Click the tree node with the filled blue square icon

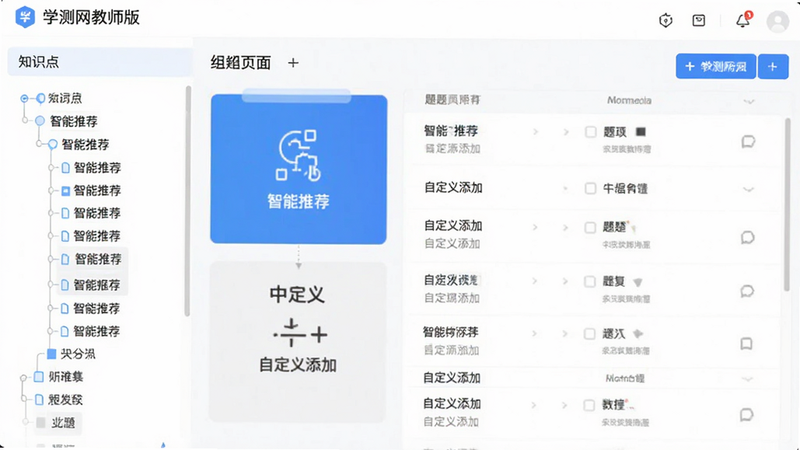(x=65, y=191)
